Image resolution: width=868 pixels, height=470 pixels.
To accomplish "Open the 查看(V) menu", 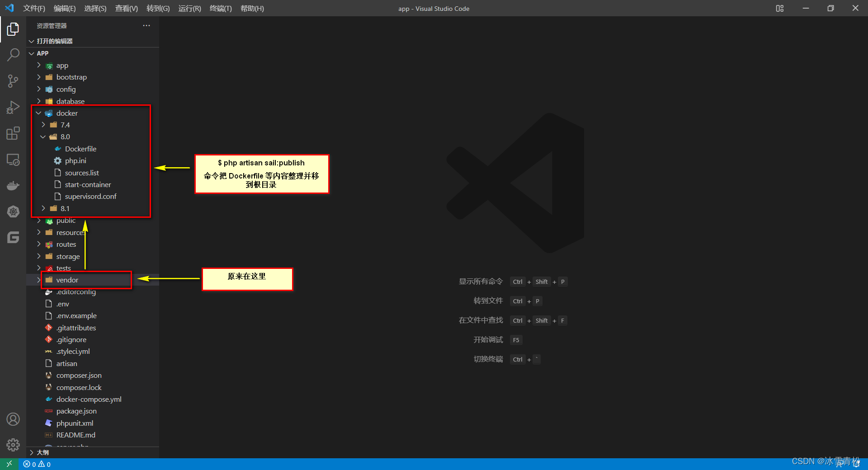I will click(x=127, y=8).
